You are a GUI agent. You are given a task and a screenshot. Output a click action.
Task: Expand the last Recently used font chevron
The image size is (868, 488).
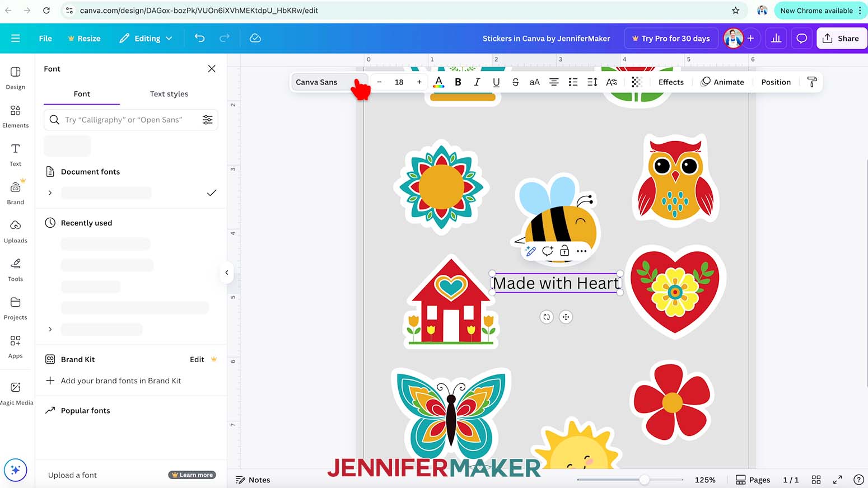point(50,329)
